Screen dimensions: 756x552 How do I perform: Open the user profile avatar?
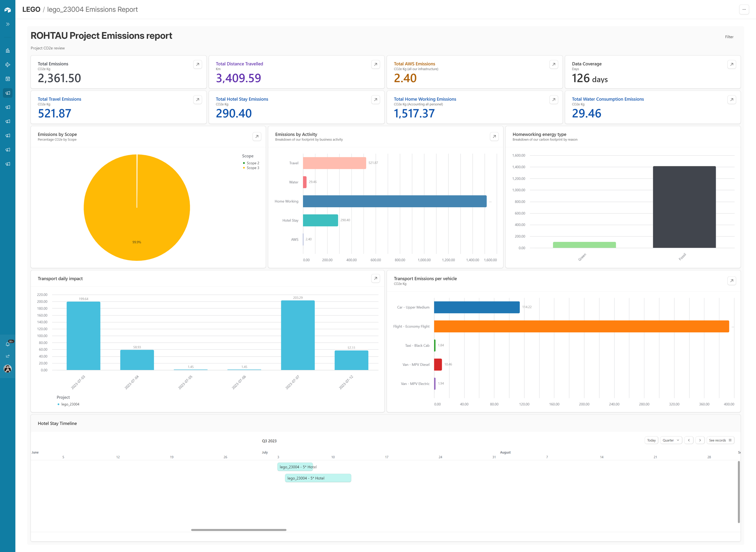[x=8, y=369]
